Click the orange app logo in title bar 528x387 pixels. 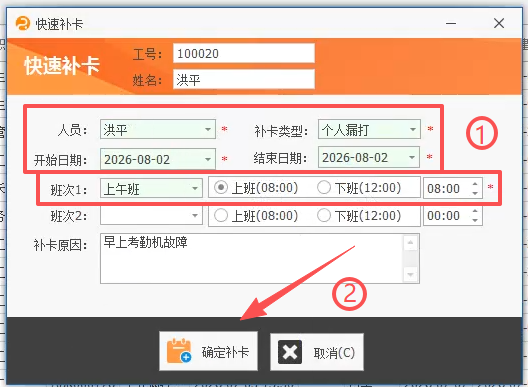click(x=23, y=24)
